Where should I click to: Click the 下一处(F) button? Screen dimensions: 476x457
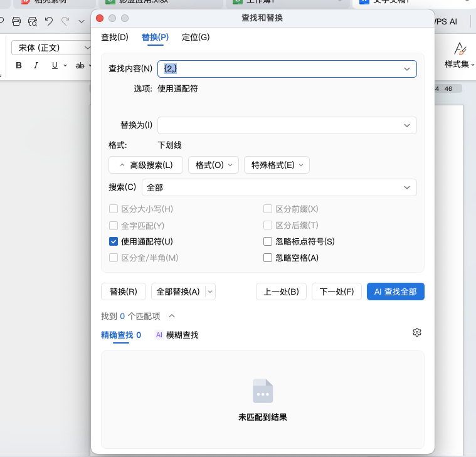[337, 292]
